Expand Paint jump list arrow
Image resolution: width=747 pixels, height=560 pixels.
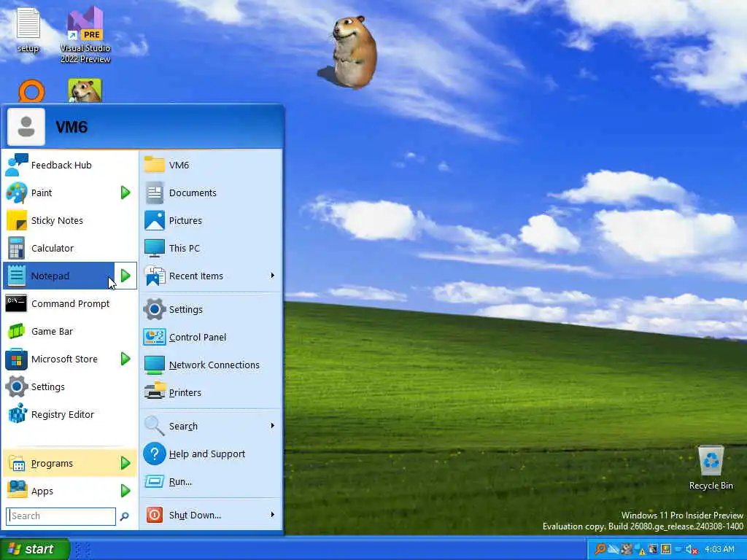click(125, 192)
